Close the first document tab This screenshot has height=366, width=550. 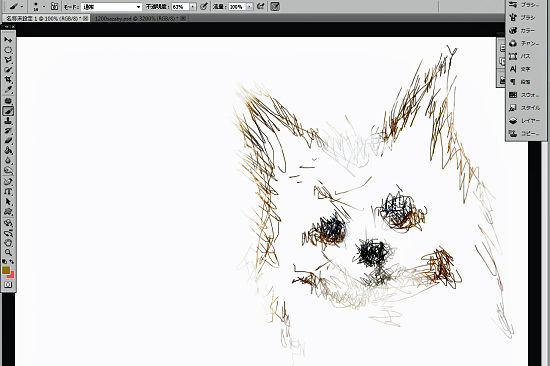[x=86, y=18]
